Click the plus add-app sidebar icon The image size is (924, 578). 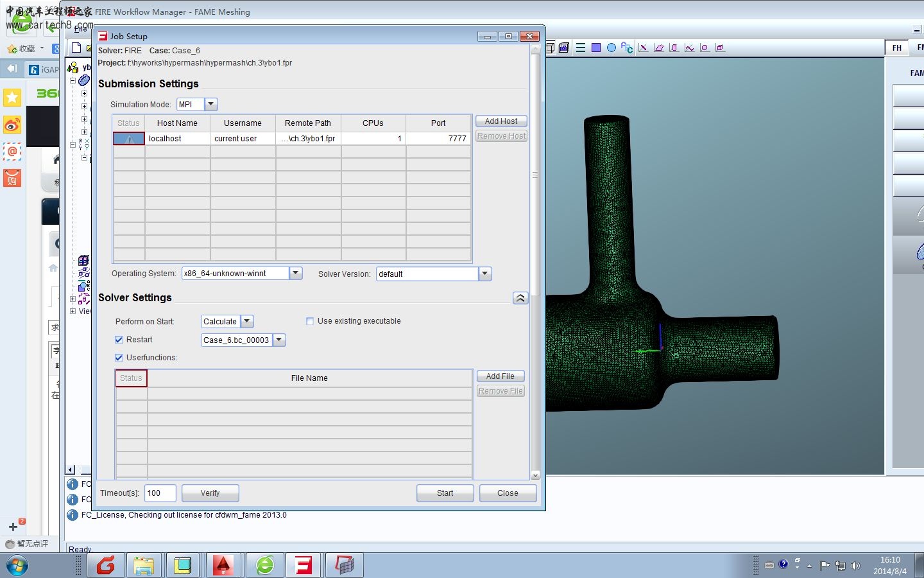pyautogui.click(x=13, y=527)
